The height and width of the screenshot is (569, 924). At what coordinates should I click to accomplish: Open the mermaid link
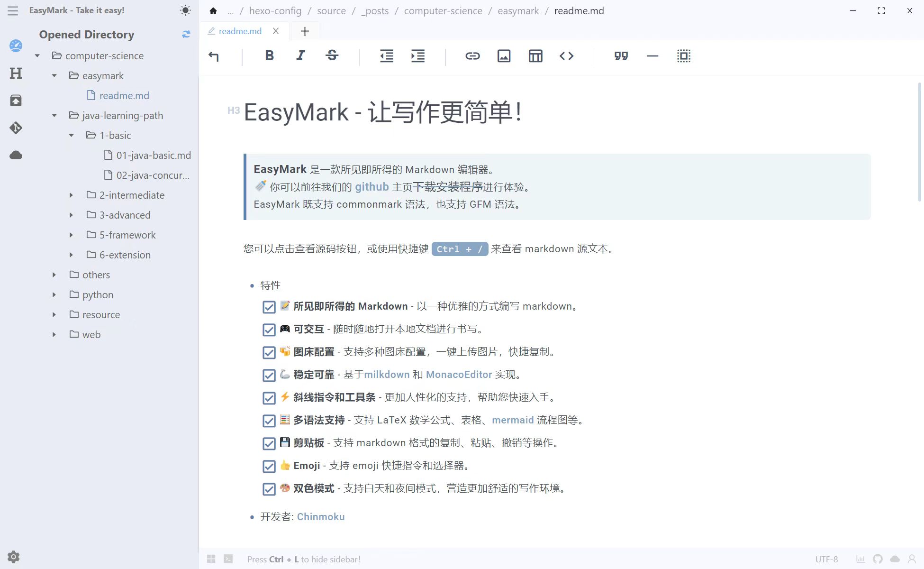[x=513, y=420]
